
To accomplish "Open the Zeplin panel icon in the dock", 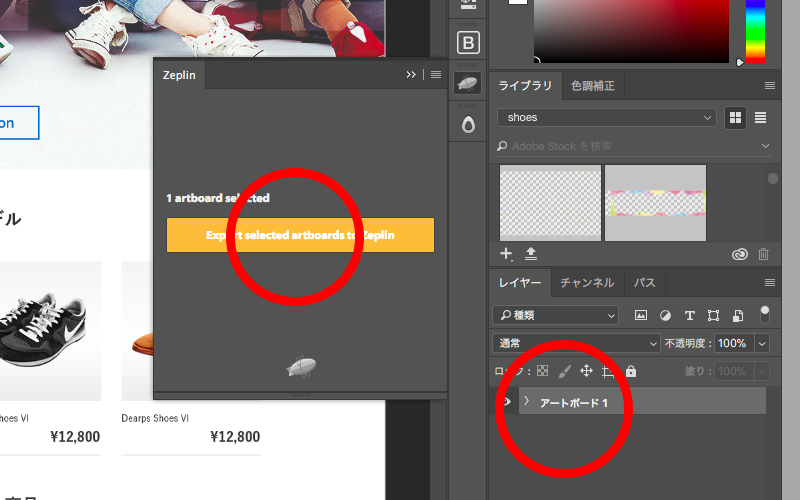I will pyautogui.click(x=467, y=85).
